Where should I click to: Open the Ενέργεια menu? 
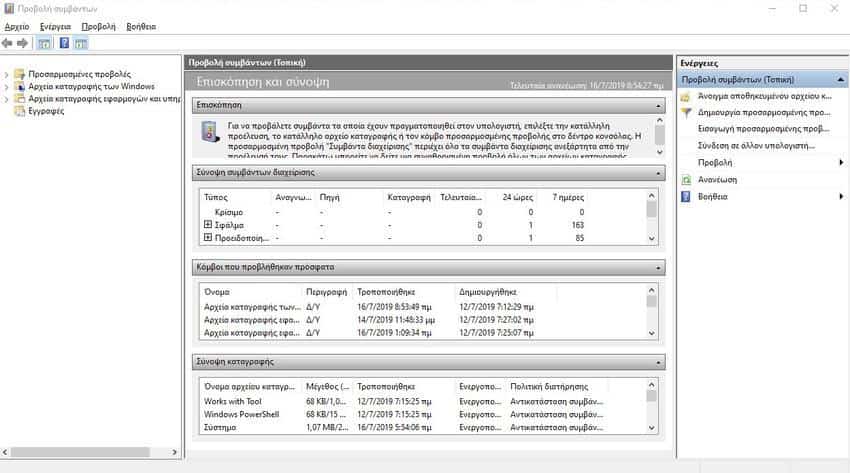[55, 27]
